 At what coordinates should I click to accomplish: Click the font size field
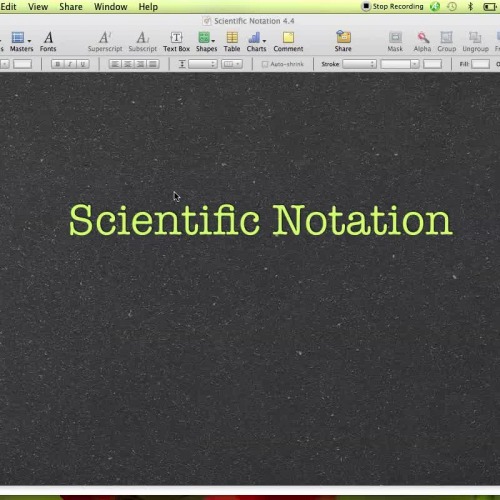[x=22, y=64]
